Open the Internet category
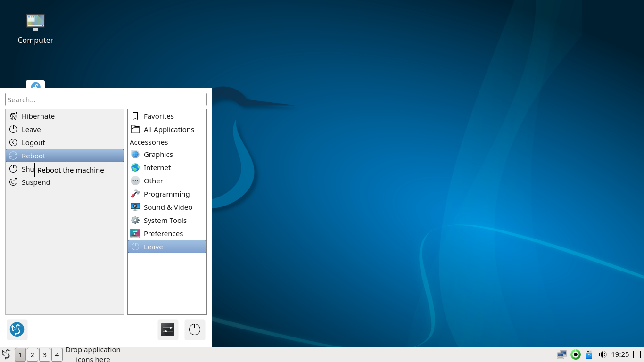The width and height of the screenshot is (644, 362). pyautogui.click(x=167, y=167)
